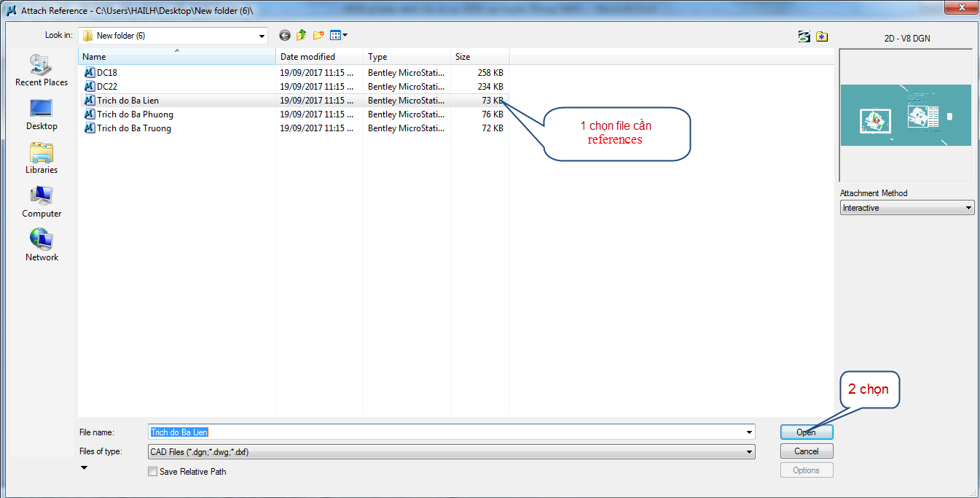
Task: Click the drawing preview thumbnail
Action: 906,115
